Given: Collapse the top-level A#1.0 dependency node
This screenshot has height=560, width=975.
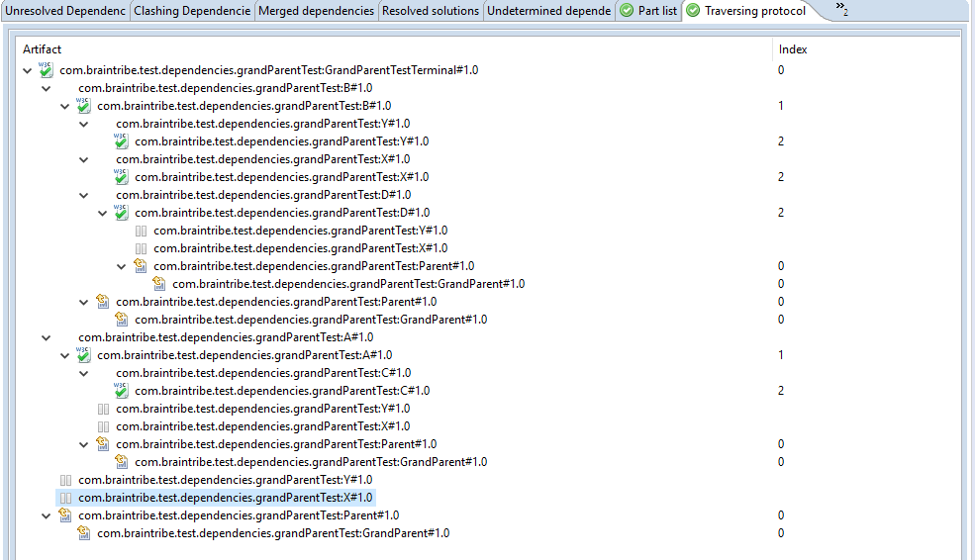Looking at the screenshot, I should coord(46,337).
